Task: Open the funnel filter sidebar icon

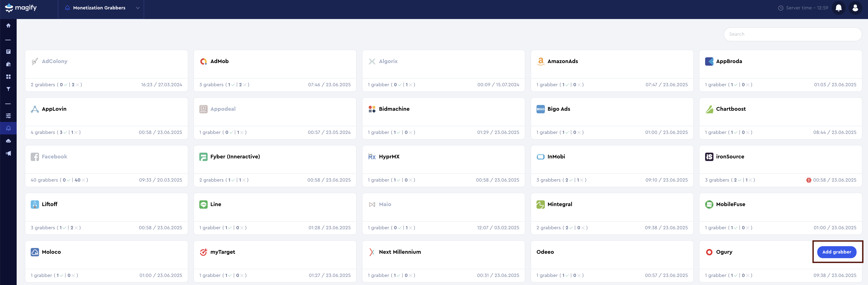Action: (8, 89)
